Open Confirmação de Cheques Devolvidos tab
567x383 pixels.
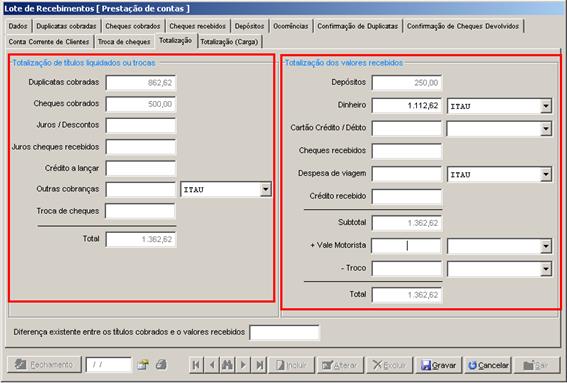463,26
